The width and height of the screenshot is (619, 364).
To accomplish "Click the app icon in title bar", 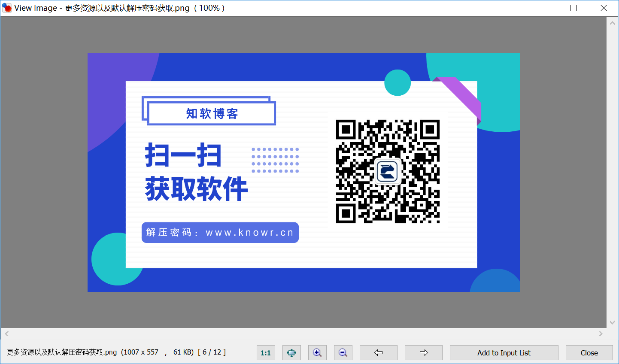I will tap(7, 8).
